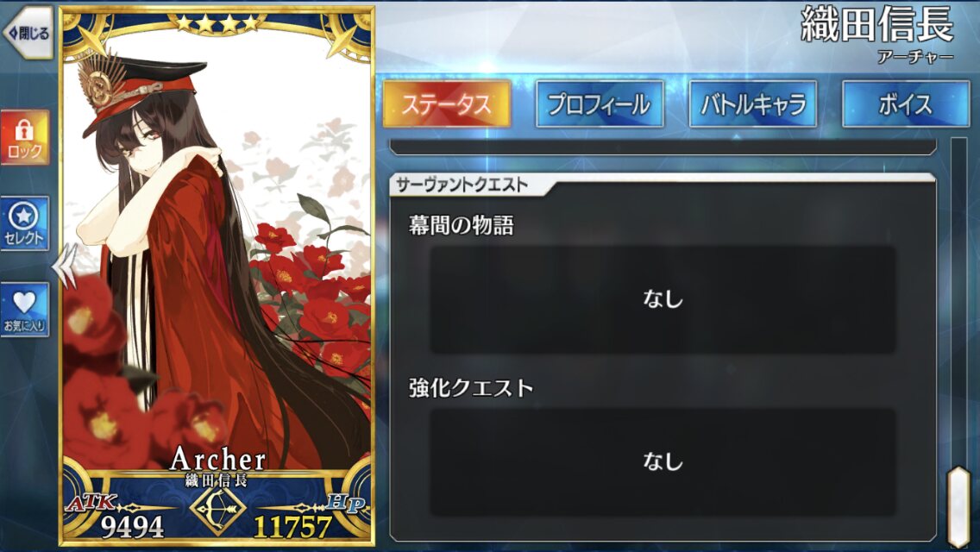
Task: Select the ボイス tab
Action: [x=906, y=103]
